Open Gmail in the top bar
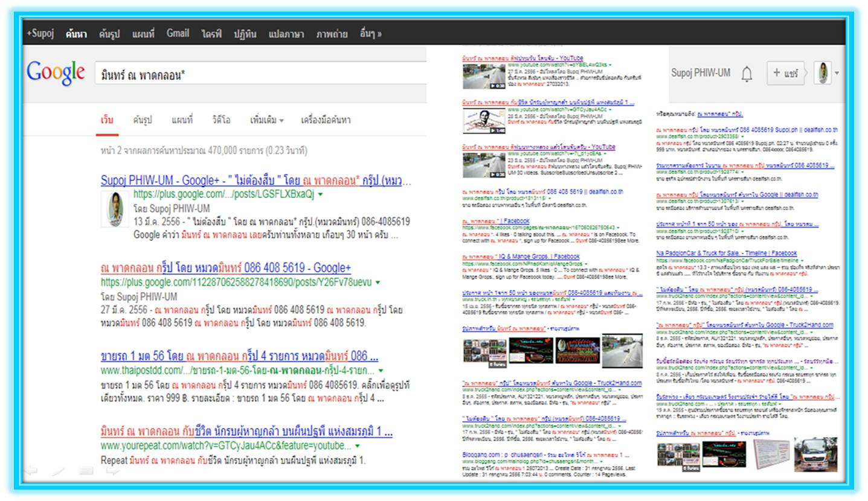The height and width of the screenshot is (501, 868). [x=178, y=34]
